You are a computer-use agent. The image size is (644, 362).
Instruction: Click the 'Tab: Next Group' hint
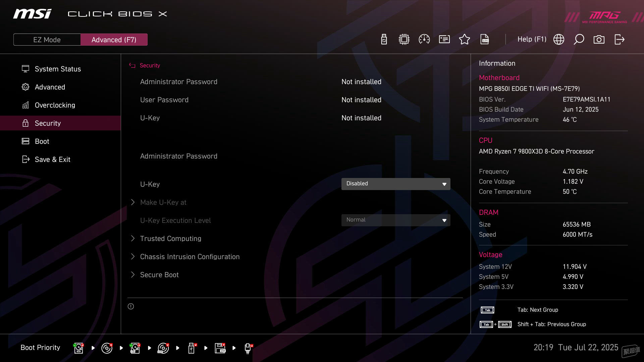(538, 310)
